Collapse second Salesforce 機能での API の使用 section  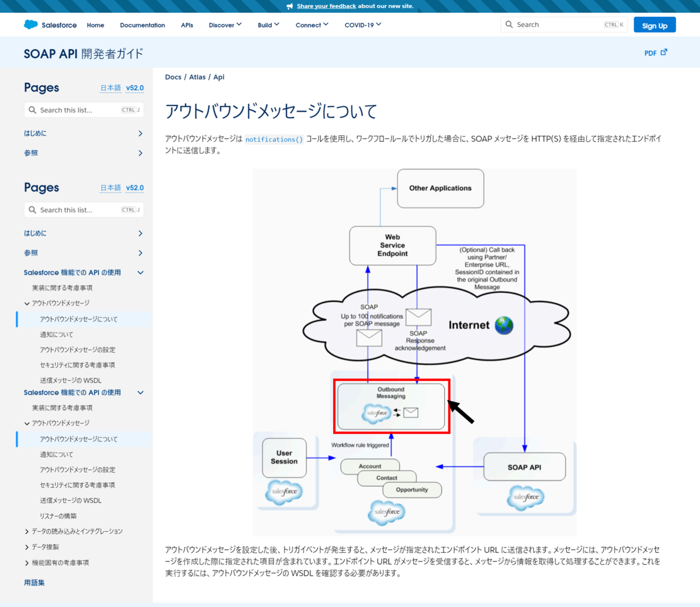[x=141, y=392]
